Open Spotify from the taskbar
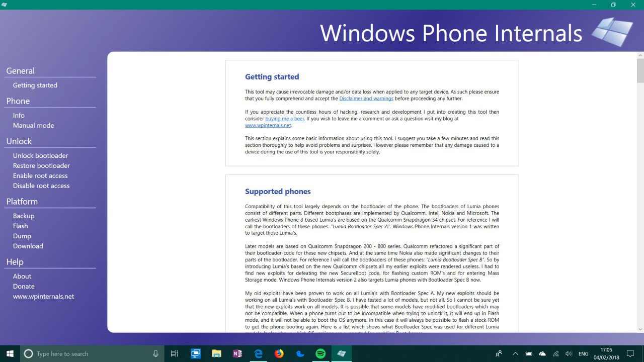Image resolution: width=644 pixels, height=362 pixels. tap(320, 353)
